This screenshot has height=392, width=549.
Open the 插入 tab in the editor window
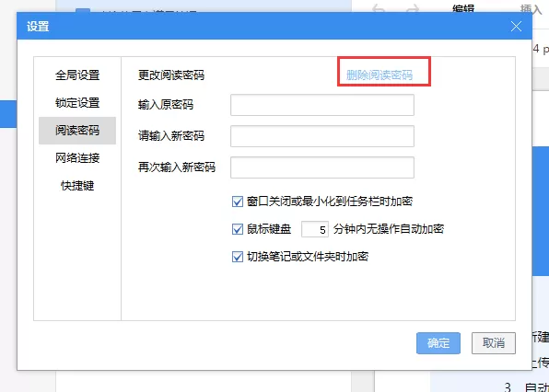click(x=531, y=8)
